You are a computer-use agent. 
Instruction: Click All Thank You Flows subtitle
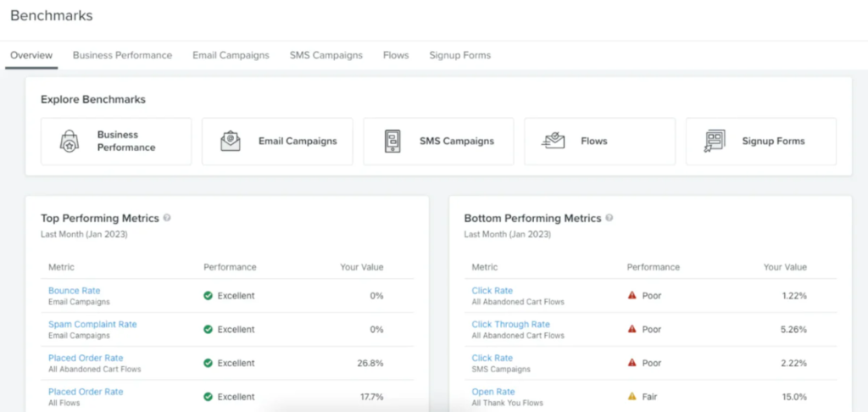tap(508, 404)
